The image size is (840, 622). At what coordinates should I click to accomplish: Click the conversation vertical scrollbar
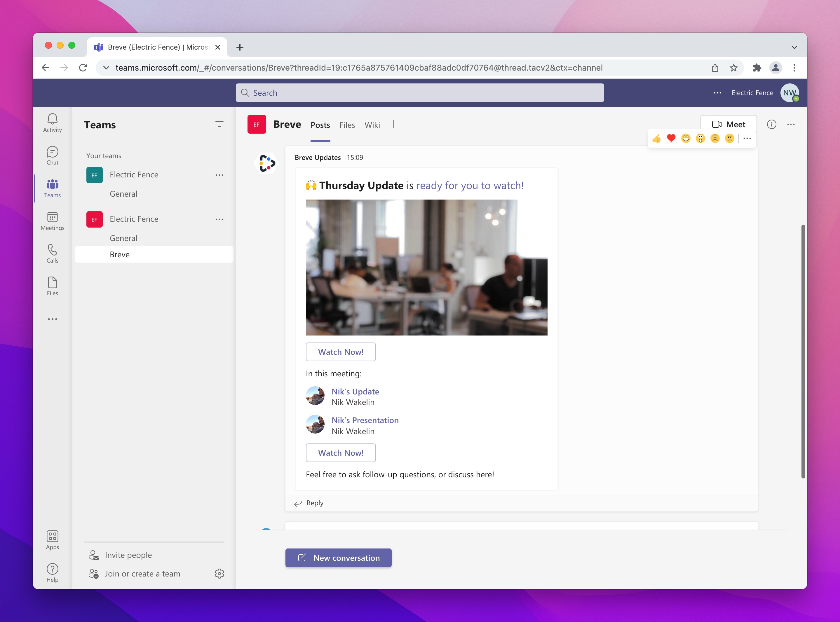803,351
